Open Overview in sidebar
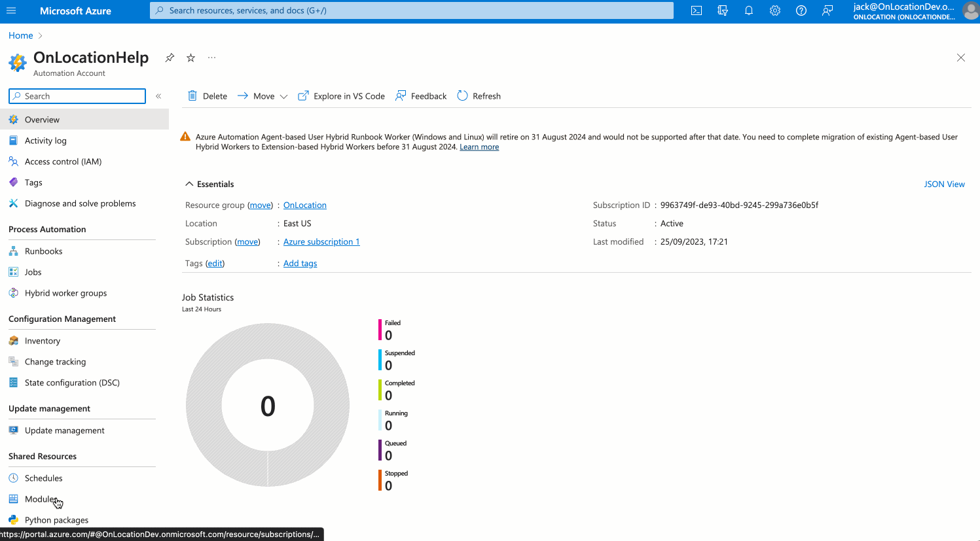This screenshot has height=541, width=980. (84, 120)
